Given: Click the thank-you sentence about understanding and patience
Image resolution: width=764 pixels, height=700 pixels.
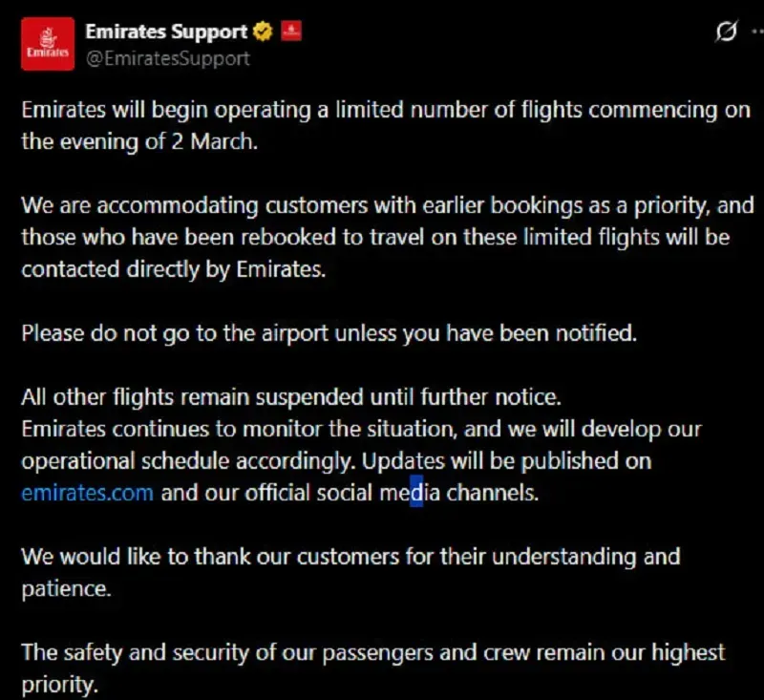Looking at the screenshot, I should (350, 558).
